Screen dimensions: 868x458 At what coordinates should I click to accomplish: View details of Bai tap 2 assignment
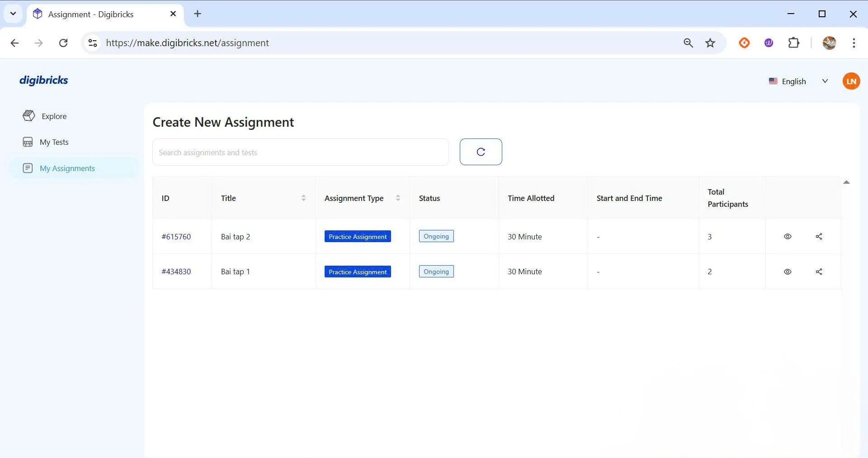(x=787, y=237)
